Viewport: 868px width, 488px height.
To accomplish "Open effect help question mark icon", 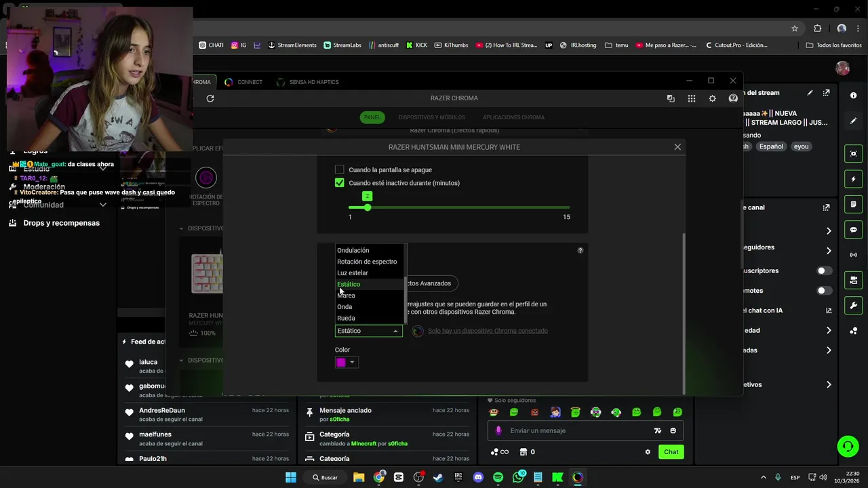I will tap(580, 250).
